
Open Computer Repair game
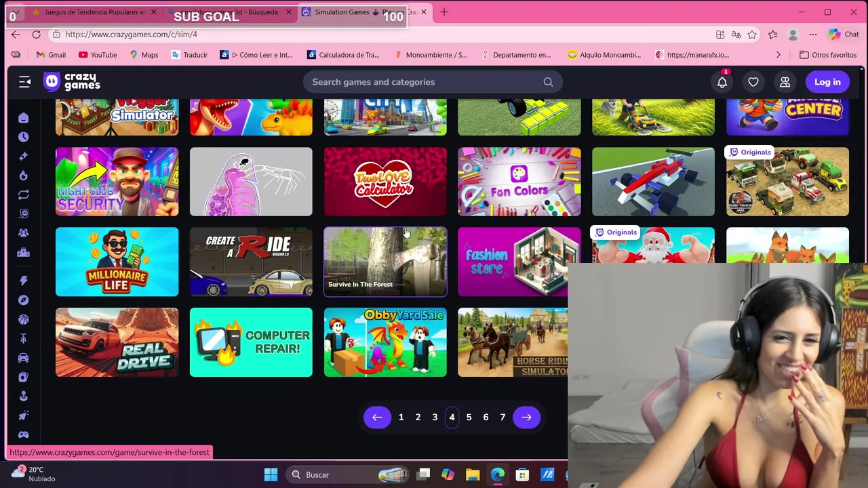click(x=251, y=342)
